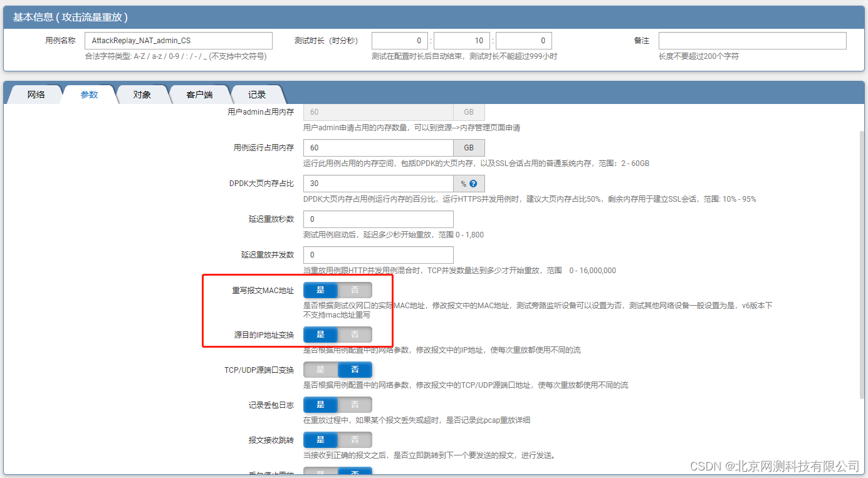
Task: Set 重写报文MAC地址 to 否
Action: [355, 290]
